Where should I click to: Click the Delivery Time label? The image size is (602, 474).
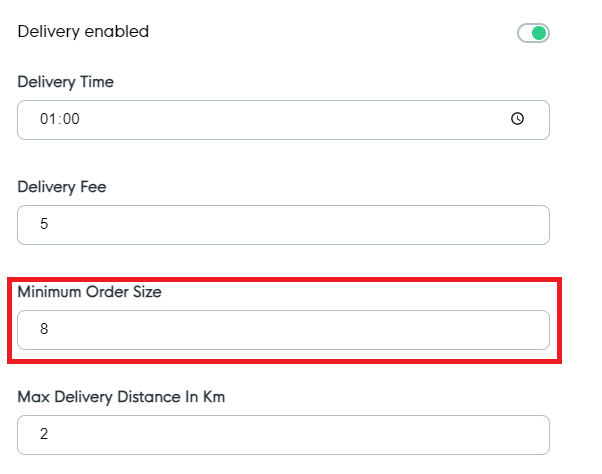point(65,82)
